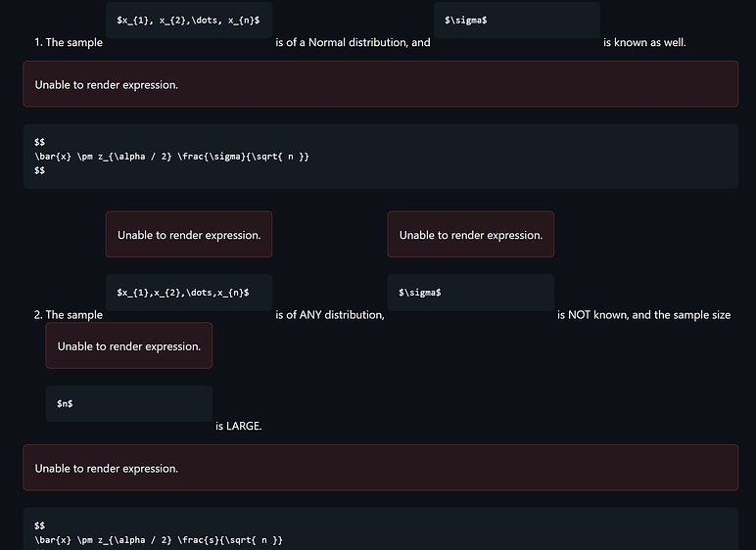Select the '$n$' code block
This screenshot has width=756, height=550.
pyautogui.click(x=128, y=403)
